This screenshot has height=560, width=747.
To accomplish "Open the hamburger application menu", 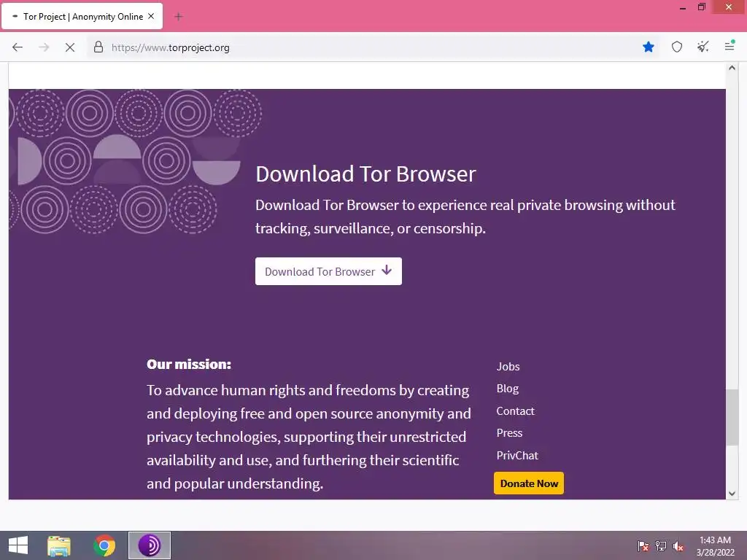I will [x=729, y=46].
